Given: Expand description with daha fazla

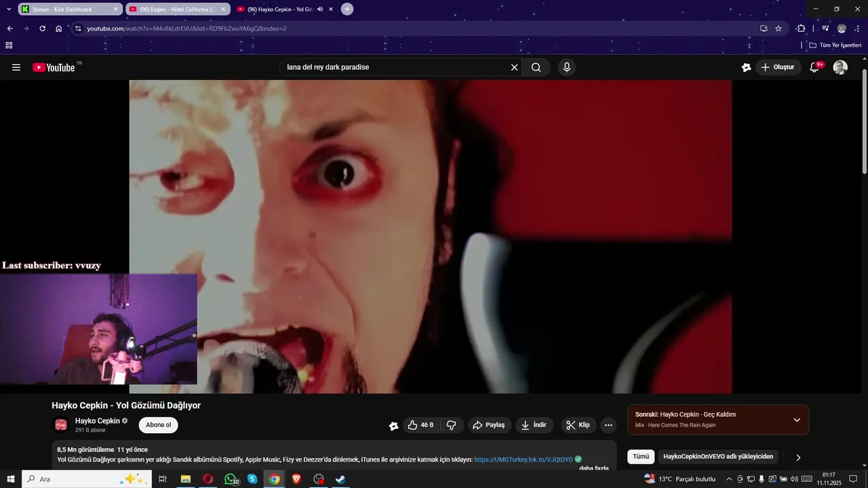Looking at the screenshot, I should 594,468.
